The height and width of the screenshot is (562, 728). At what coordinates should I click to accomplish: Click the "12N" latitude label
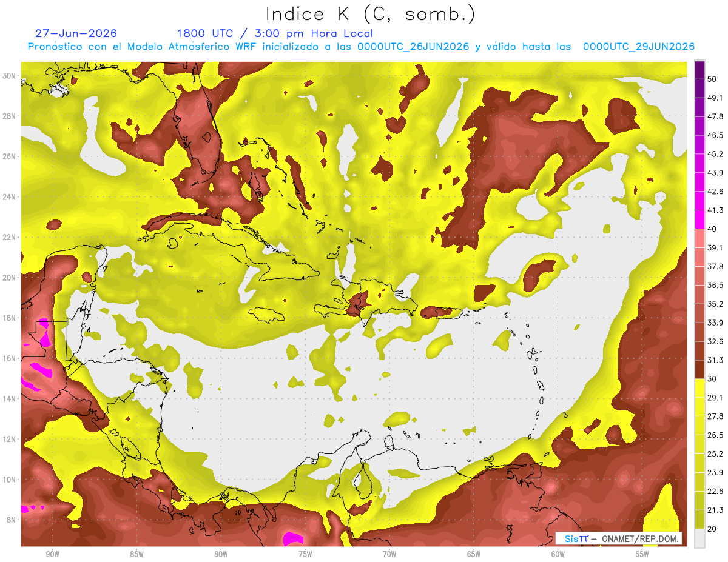[x=10, y=439]
